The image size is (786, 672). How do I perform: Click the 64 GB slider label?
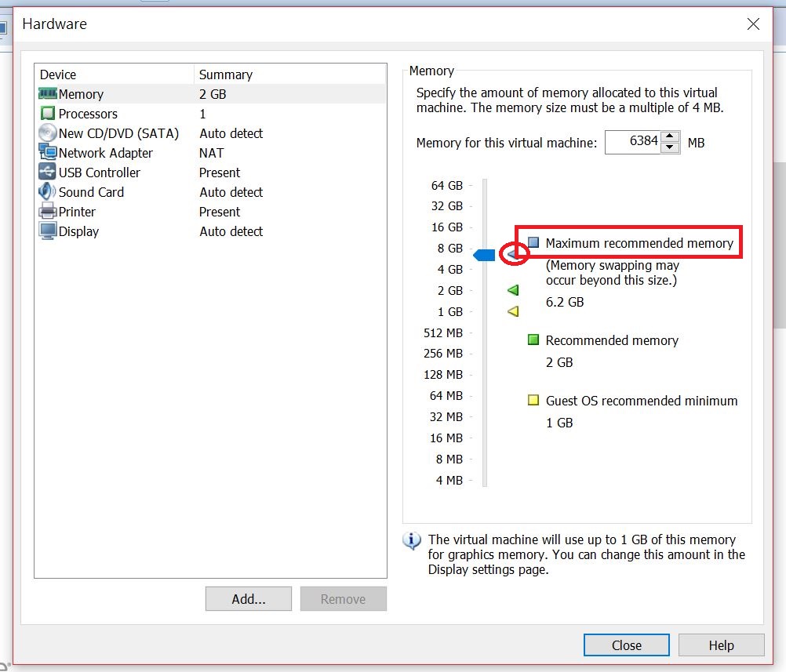[x=446, y=185]
